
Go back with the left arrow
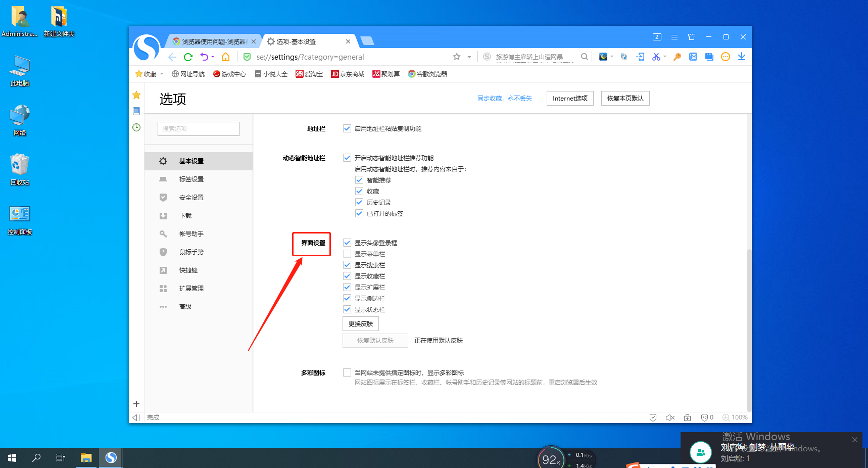tap(172, 57)
